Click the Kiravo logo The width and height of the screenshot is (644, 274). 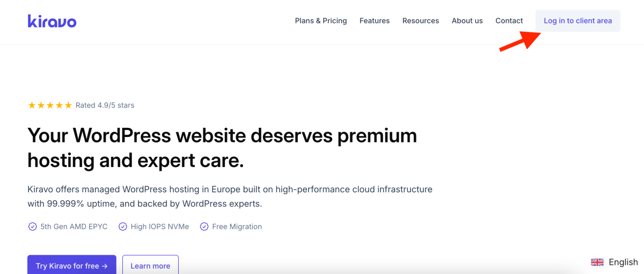point(52,21)
